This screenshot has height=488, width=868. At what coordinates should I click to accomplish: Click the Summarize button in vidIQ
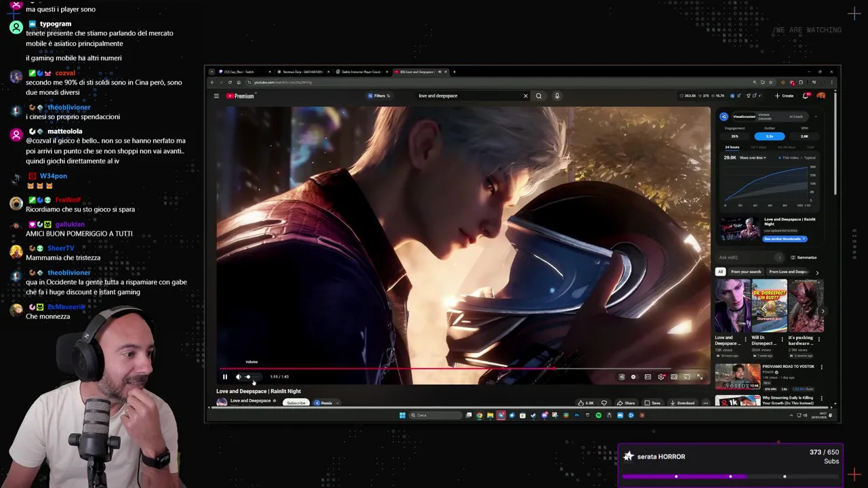tap(804, 258)
